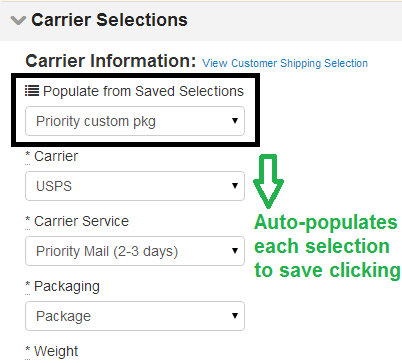The height and width of the screenshot is (363, 402).
Task: Click the list icon beside Populate from Saved Selections
Action: 32,90
